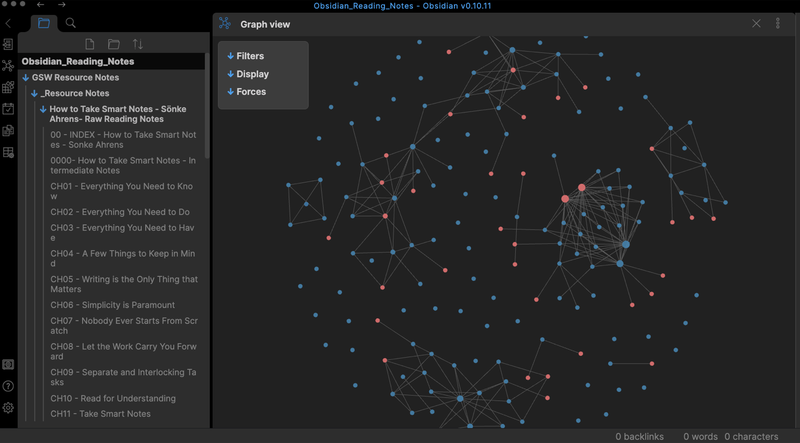Collapse the _Resource Notes folder
The height and width of the screenshot is (443, 800).
click(x=34, y=93)
